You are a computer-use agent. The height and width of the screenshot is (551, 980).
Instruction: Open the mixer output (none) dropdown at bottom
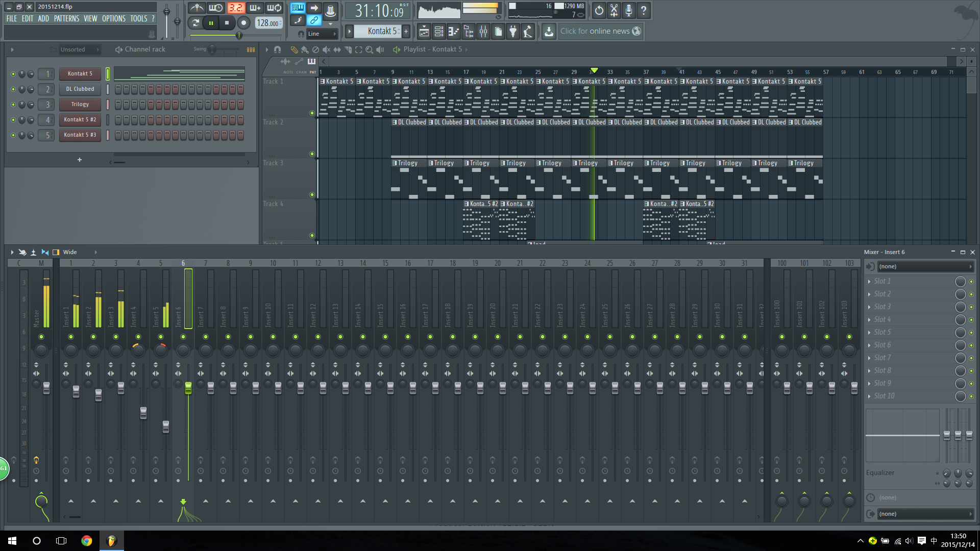coord(924,514)
